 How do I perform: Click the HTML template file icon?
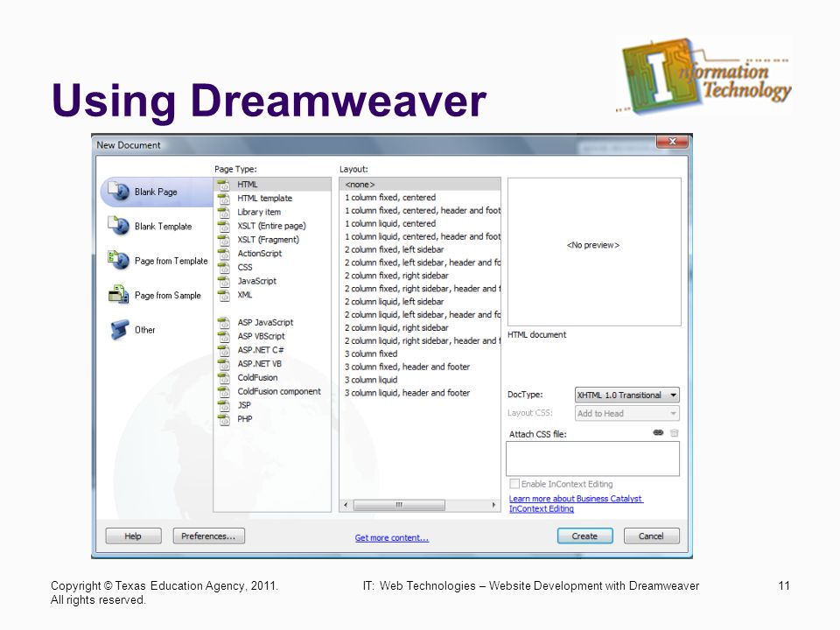point(224,199)
